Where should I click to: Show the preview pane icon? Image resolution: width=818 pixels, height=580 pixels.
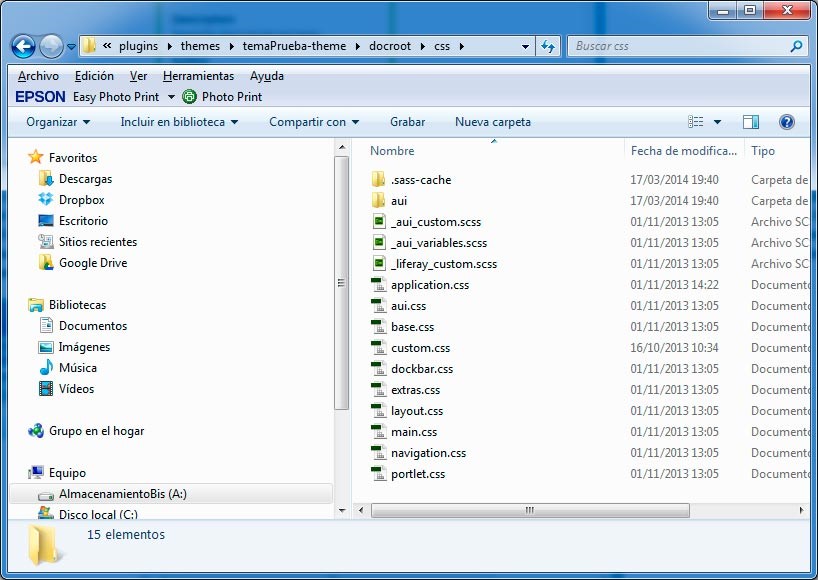click(749, 121)
